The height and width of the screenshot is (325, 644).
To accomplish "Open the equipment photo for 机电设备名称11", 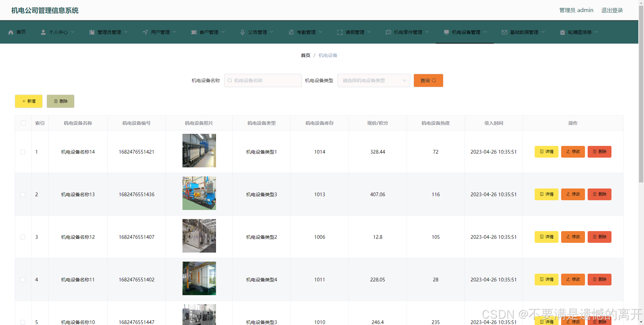I will coord(199,278).
